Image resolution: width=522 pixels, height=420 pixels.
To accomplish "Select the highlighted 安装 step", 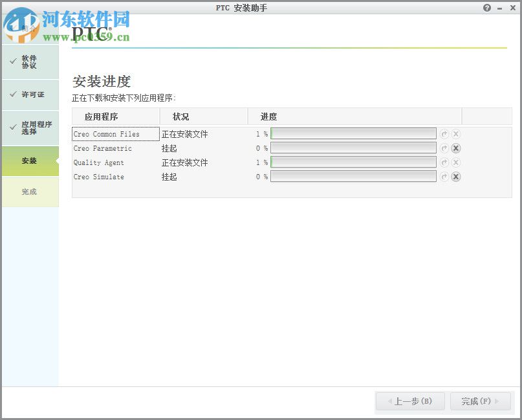I will 30,160.
